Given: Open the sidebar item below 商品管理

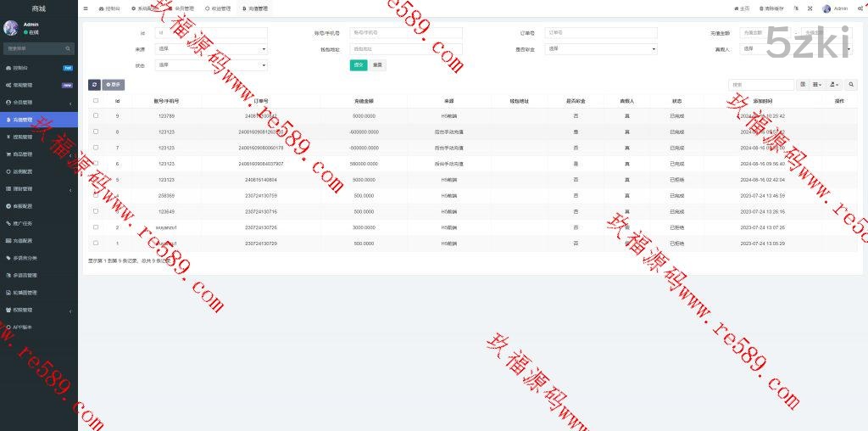Looking at the screenshot, I should [39, 171].
